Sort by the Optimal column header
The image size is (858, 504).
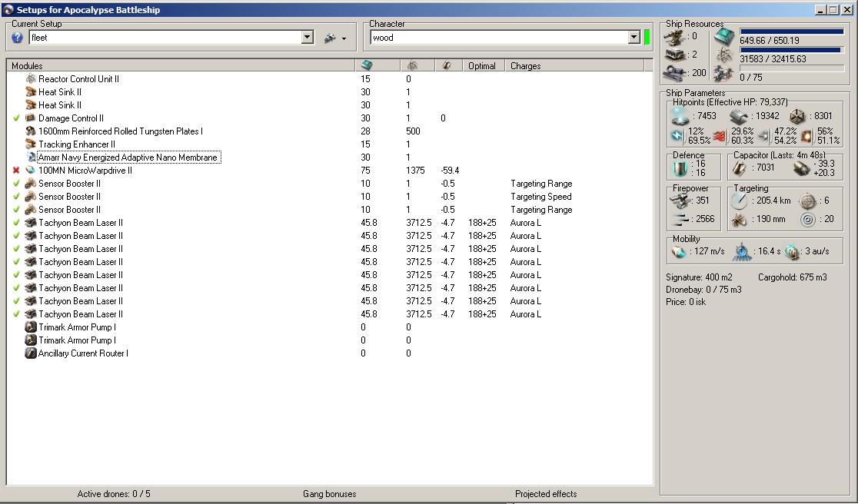click(483, 65)
